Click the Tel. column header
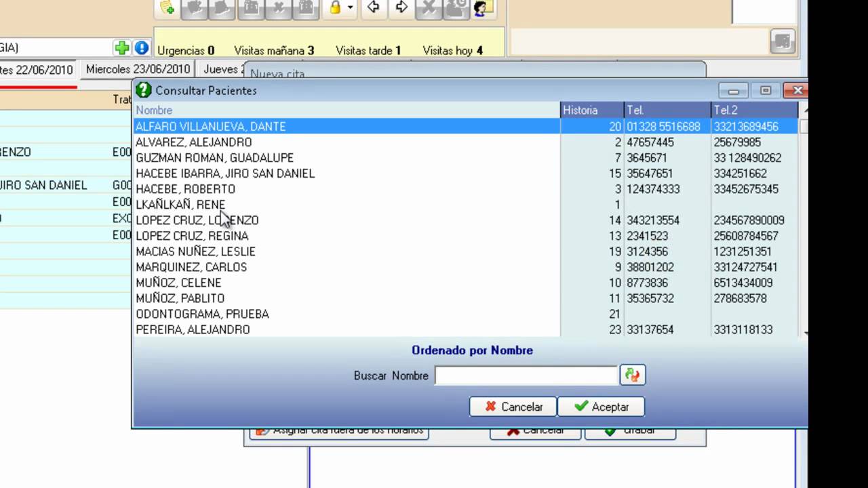868x488 pixels. coord(667,110)
